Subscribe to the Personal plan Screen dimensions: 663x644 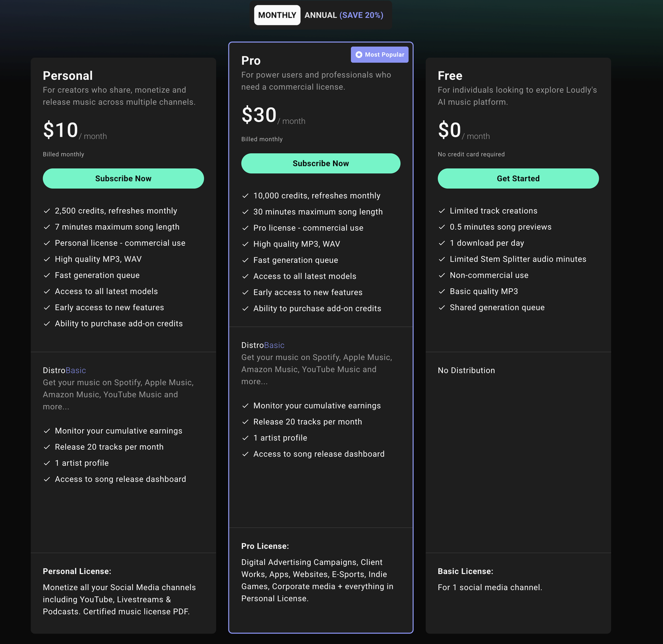coord(123,179)
